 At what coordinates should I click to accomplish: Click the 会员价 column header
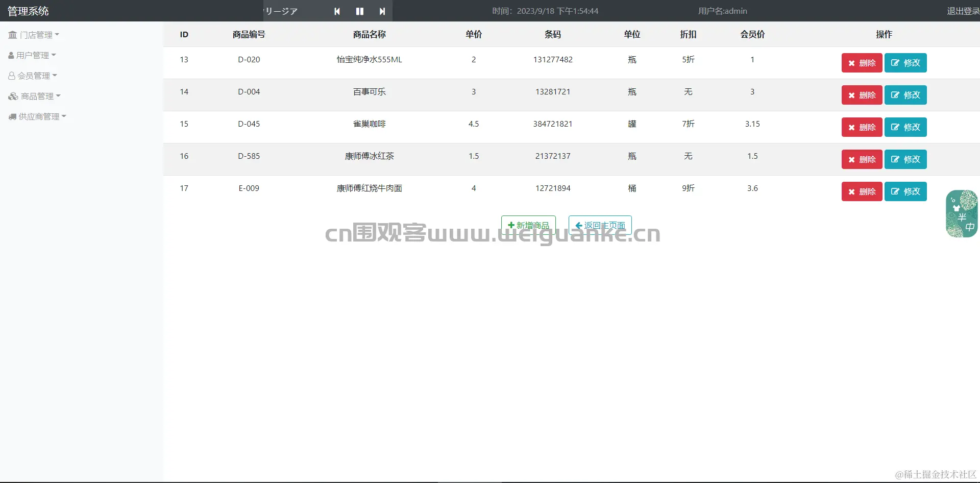pos(752,34)
